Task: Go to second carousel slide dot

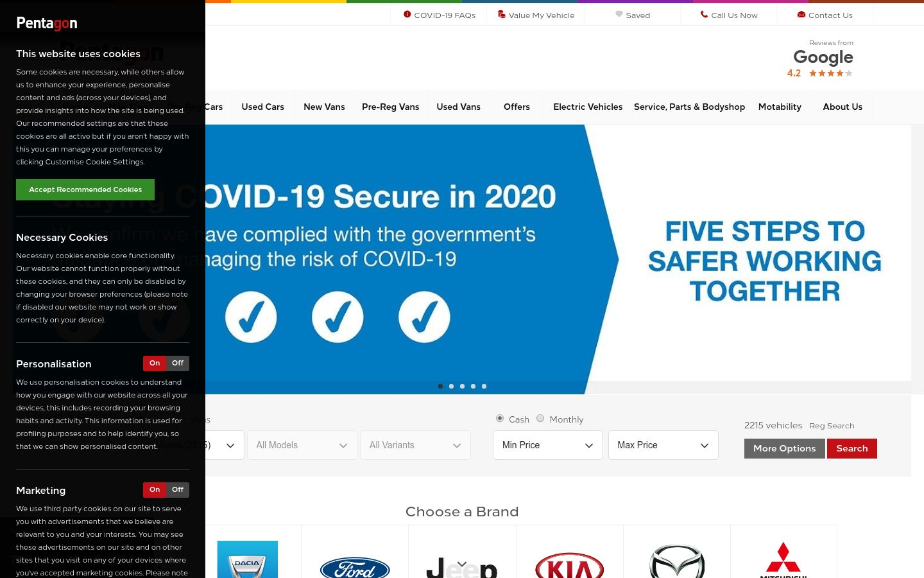Action: [x=451, y=386]
